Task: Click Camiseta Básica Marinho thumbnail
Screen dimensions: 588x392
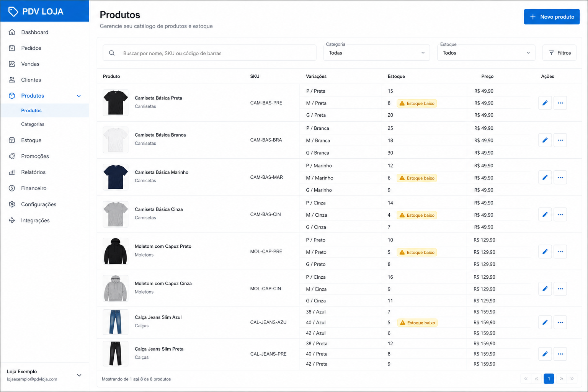Action: [116, 177]
